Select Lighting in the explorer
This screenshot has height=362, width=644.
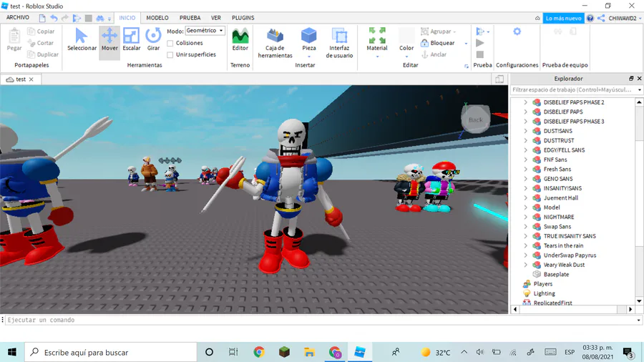[x=544, y=293]
